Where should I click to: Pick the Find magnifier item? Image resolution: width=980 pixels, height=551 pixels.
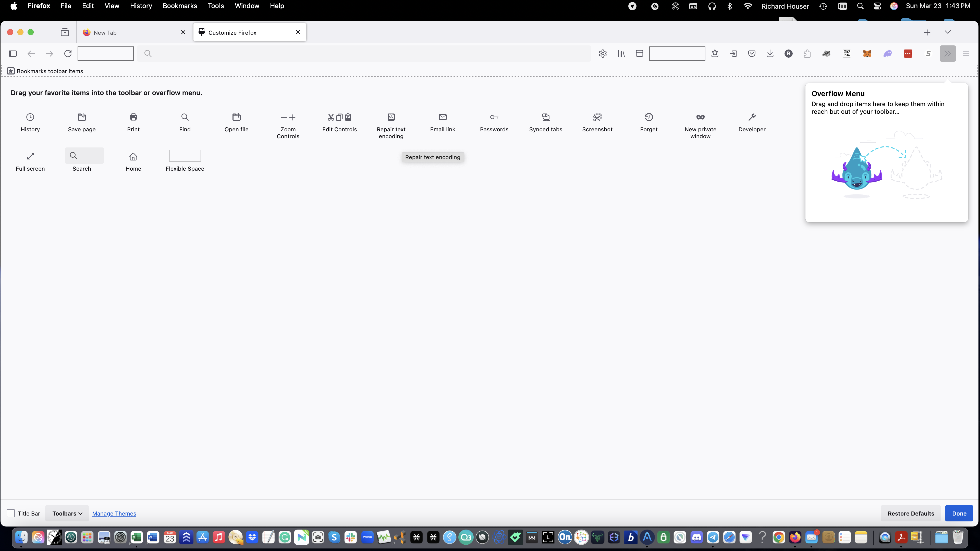click(x=185, y=122)
